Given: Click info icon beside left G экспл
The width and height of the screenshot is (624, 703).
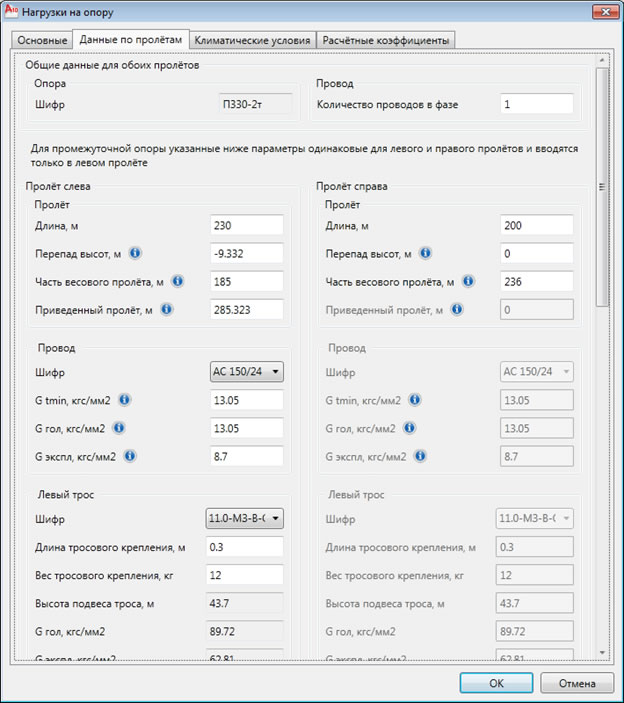Looking at the screenshot, I should (x=130, y=456).
